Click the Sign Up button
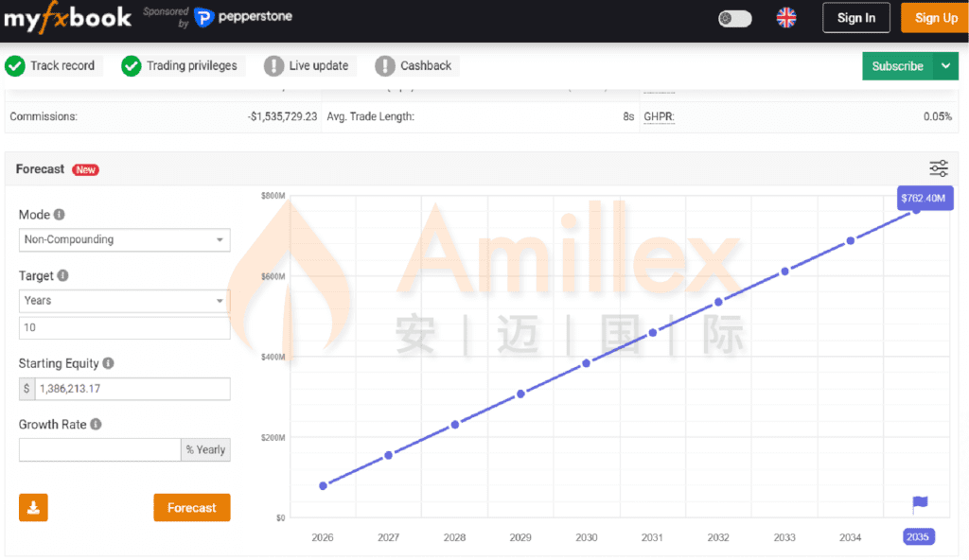This screenshot has width=969, height=560. [x=935, y=18]
